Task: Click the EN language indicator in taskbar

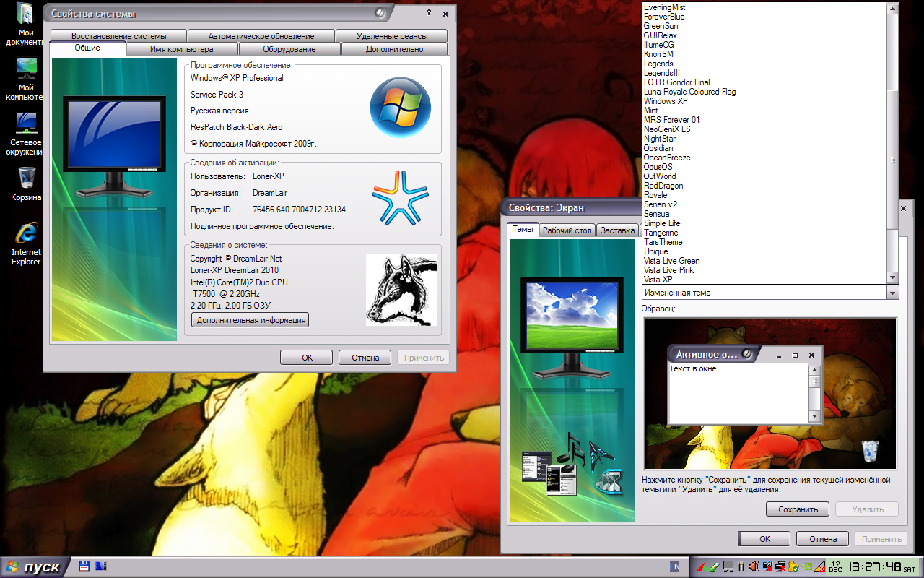Action: click(674, 567)
